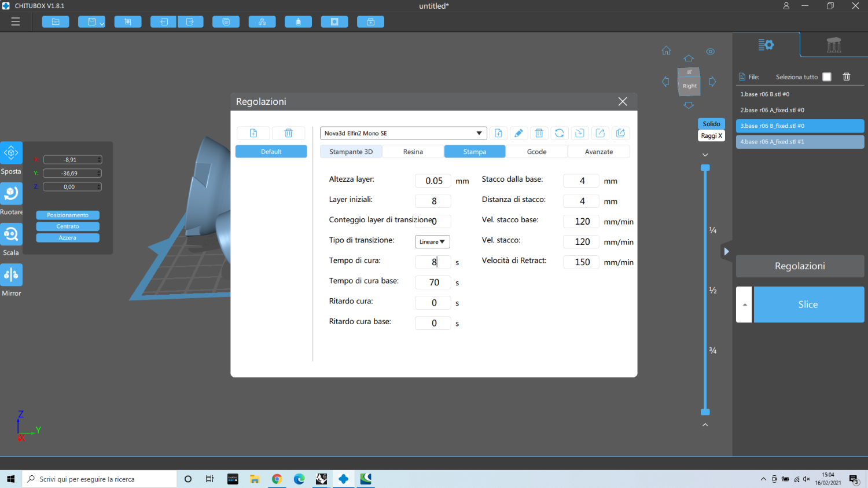Expand the arrow beside Slice button
The width and height of the screenshot is (868, 488).
pyautogui.click(x=744, y=304)
